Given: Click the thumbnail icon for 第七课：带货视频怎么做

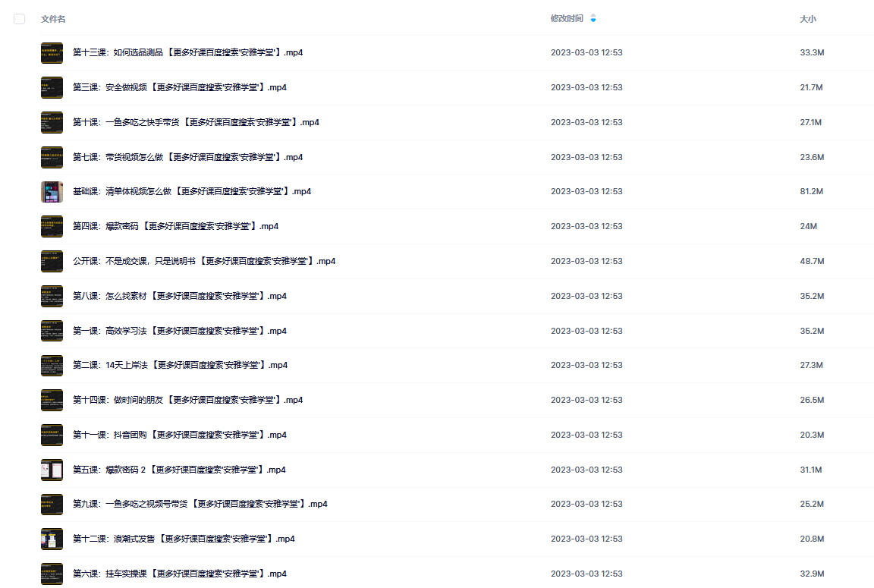Looking at the screenshot, I should (x=52, y=157).
